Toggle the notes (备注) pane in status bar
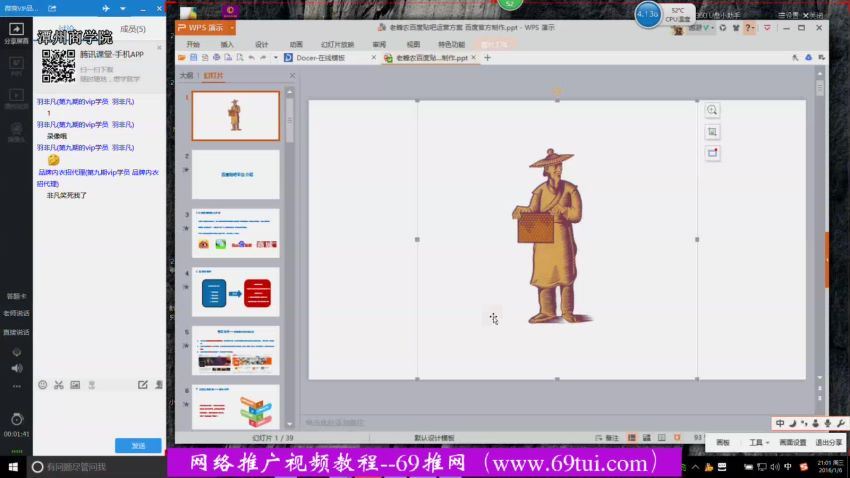Image resolution: width=850 pixels, height=478 pixels. pos(606,438)
